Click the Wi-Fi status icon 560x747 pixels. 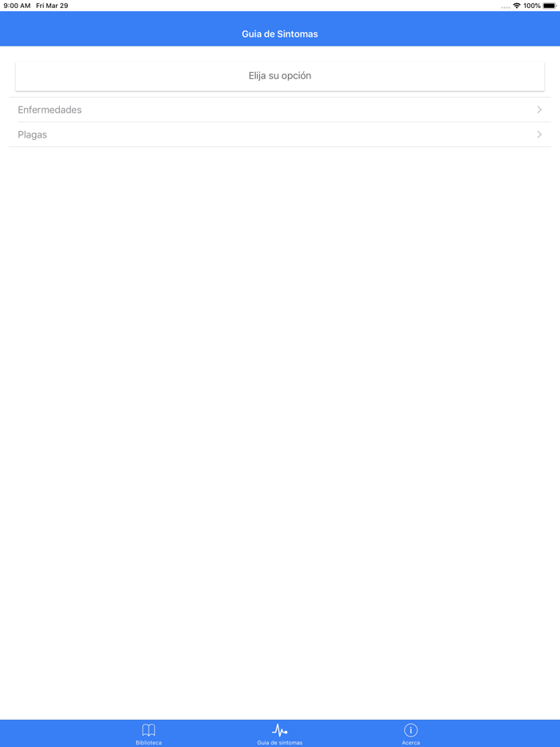click(x=517, y=6)
